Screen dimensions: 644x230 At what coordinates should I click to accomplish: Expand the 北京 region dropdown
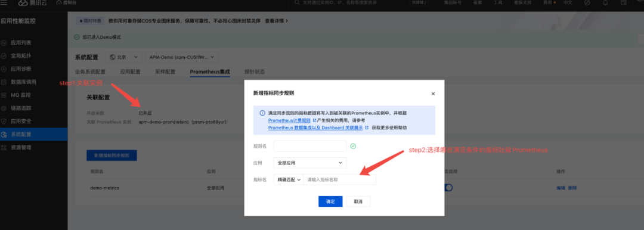click(x=123, y=57)
